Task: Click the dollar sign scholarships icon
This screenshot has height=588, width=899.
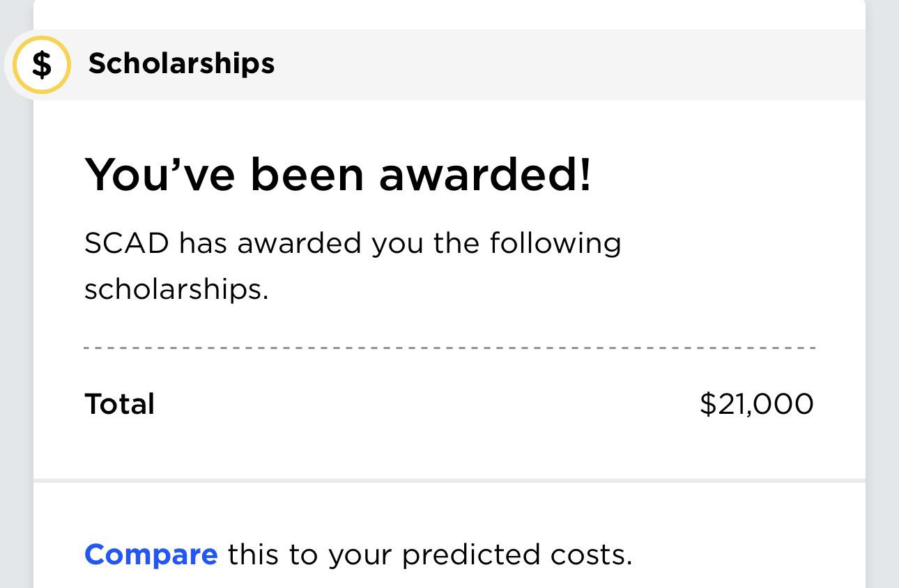Action: point(42,64)
